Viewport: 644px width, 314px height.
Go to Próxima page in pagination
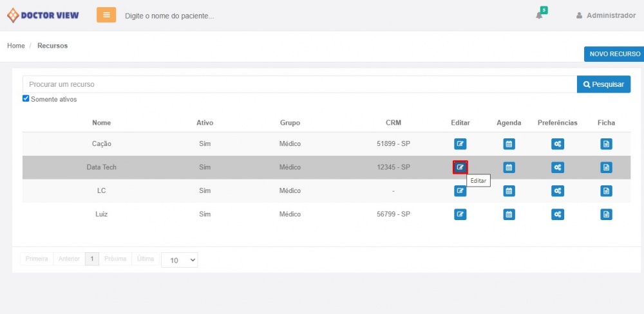pos(115,259)
